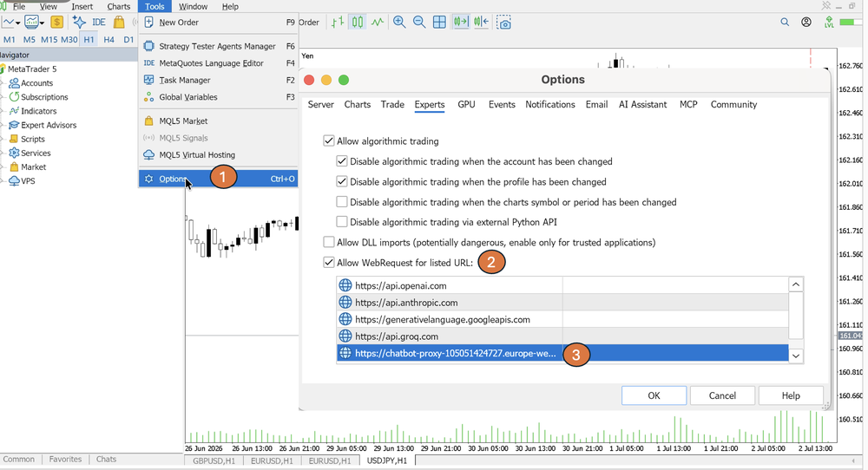Open the search magnifier icon
The height and width of the screenshot is (470, 868).
click(x=785, y=23)
